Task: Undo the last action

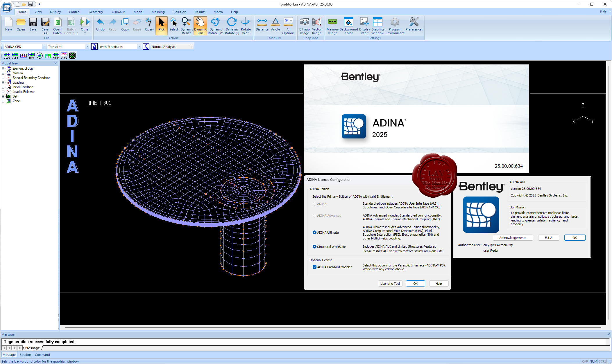Action: [100, 24]
